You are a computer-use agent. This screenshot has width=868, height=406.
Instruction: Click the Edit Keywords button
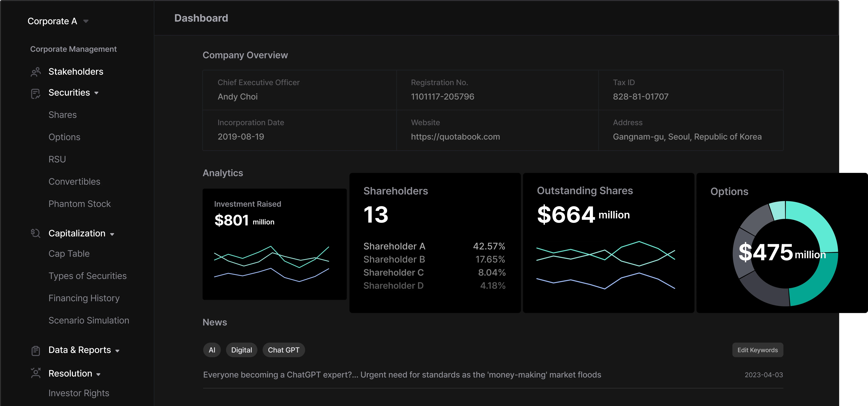pos(758,350)
